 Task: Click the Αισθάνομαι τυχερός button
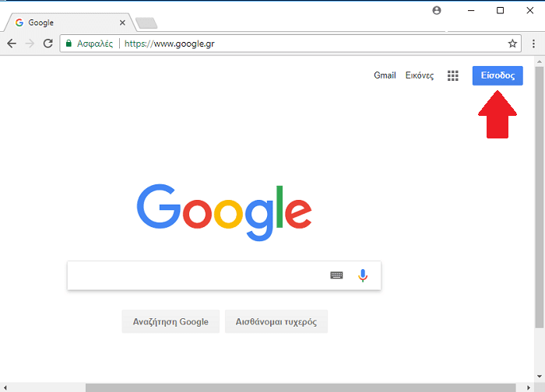[276, 321]
